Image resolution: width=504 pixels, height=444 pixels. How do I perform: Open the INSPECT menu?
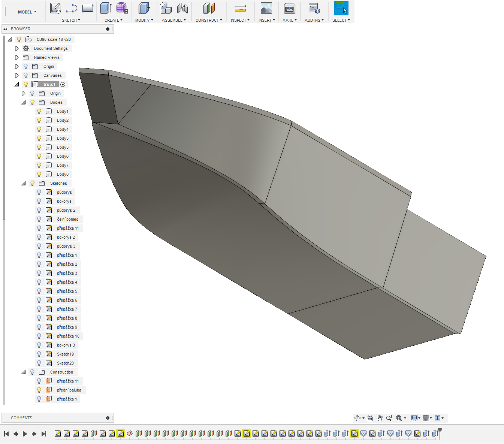(240, 20)
